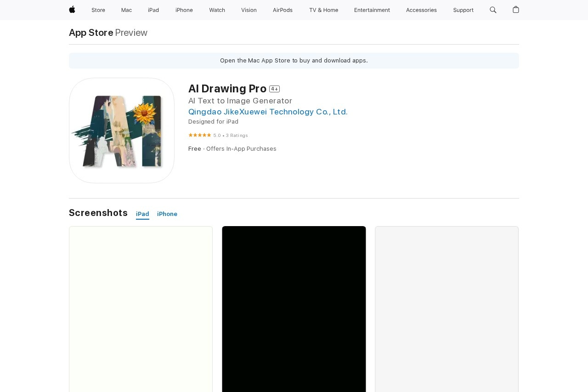The width and height of the screenshot is (588, 392).
Task: Open the Store menu item
Action: click(98, 10)
